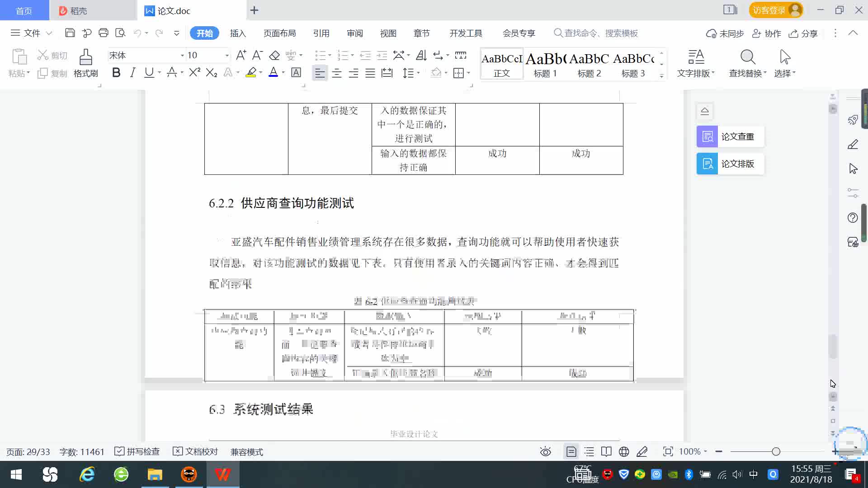Expand the 文件 menu dropdown arrow

pyautogui.click(x=49, y=33)
